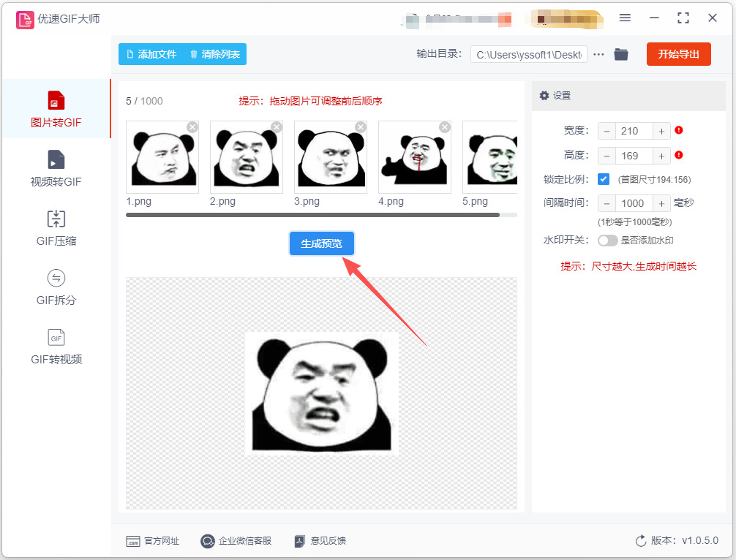The width and height of the screenshot is (736, 560).
Task: Increase 宽度 with plus button
Action: click(x=661, y=132)
